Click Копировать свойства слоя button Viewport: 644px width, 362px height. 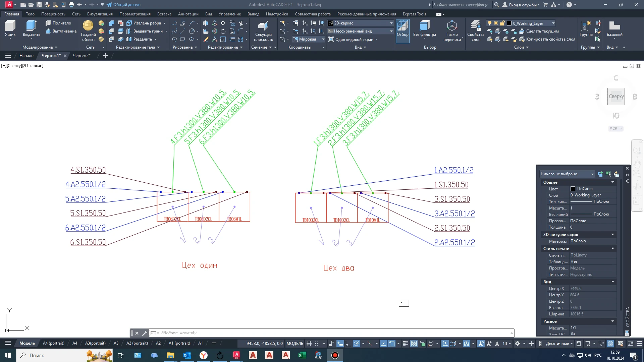coord(547,39)
